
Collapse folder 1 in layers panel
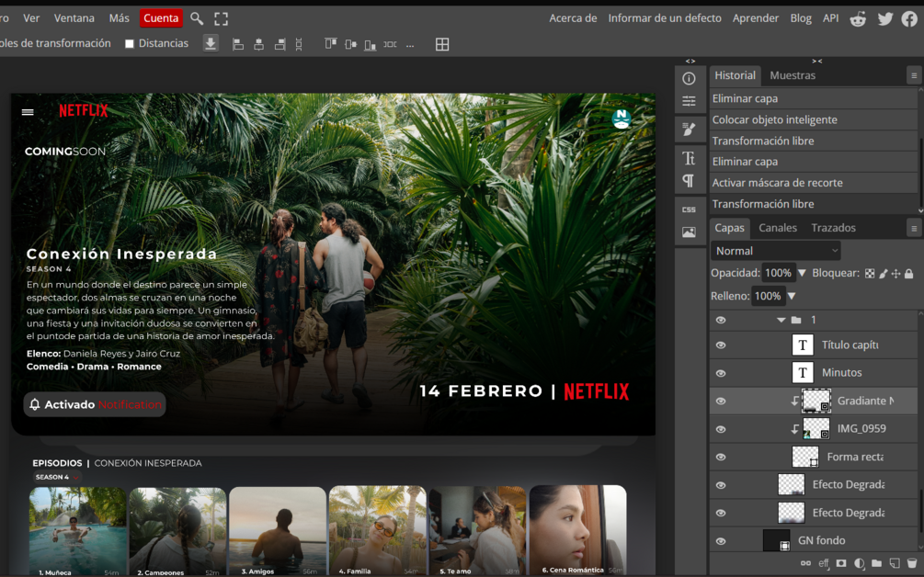[x=781, y=320]
